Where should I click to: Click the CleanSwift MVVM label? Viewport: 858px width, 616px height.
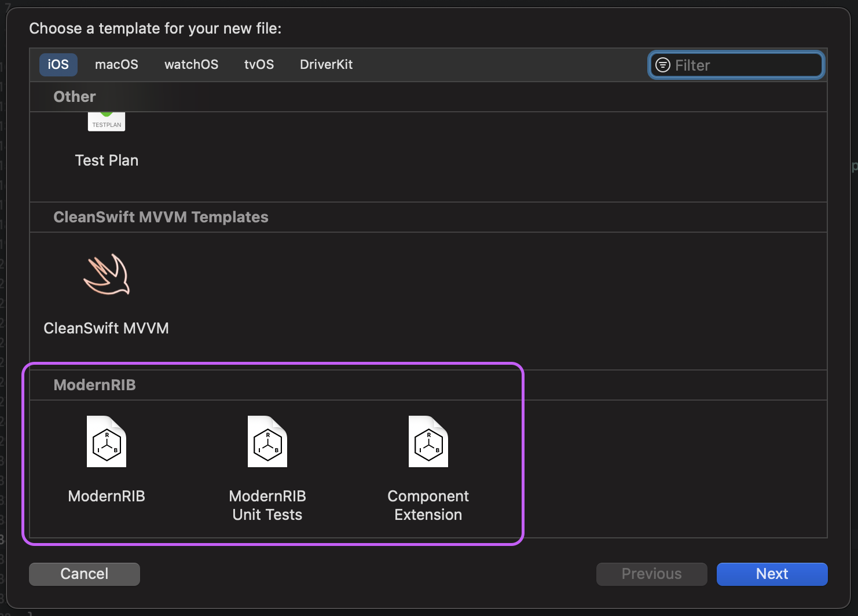107,328
